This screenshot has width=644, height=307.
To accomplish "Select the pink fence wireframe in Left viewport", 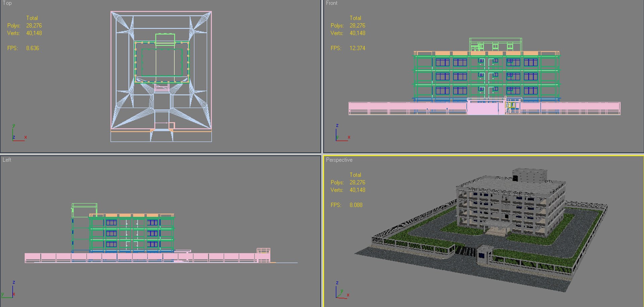I will [x=148, y=258].
